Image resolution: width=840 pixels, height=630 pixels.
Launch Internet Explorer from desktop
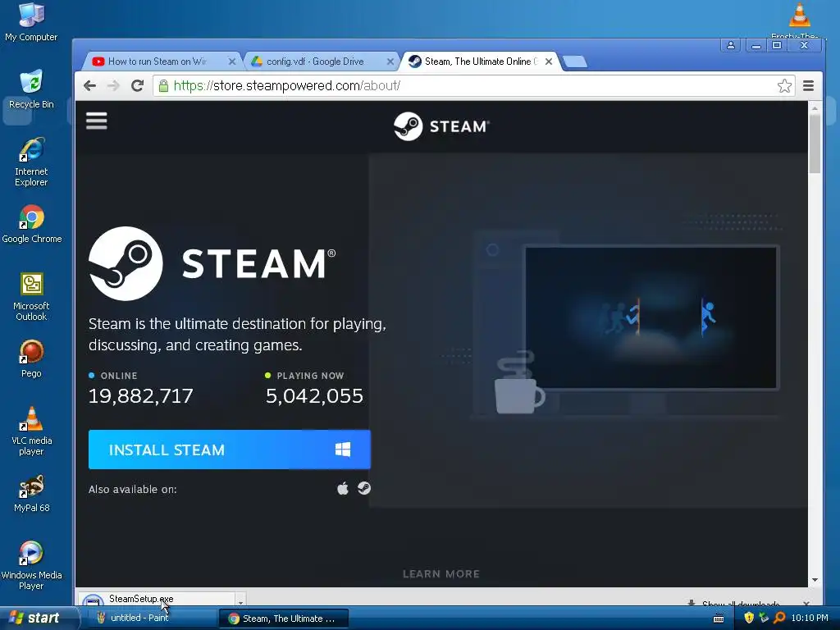(x=31, y=162)
